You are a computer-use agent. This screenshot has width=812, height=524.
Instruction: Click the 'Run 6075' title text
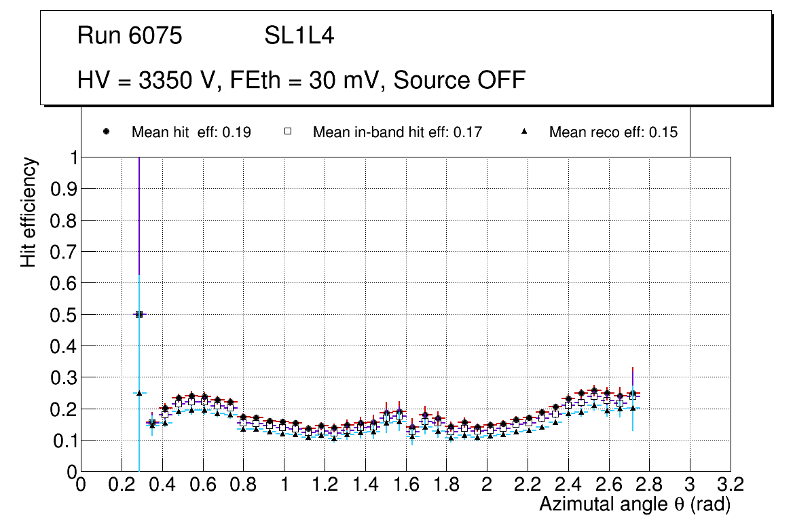[x=130, y=36]
